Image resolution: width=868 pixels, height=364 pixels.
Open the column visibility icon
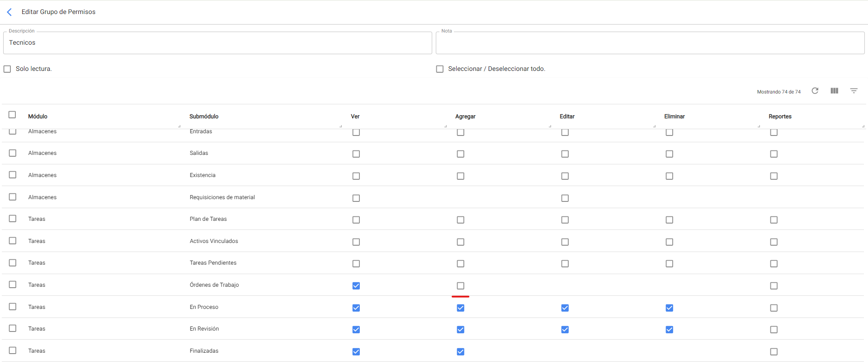[834, 91]
